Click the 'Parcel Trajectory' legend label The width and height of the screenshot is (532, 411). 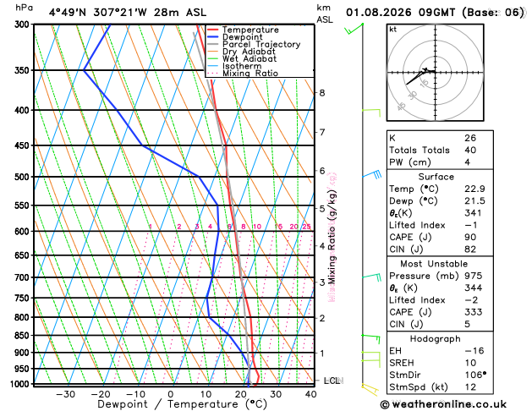[x=261, y=45]
